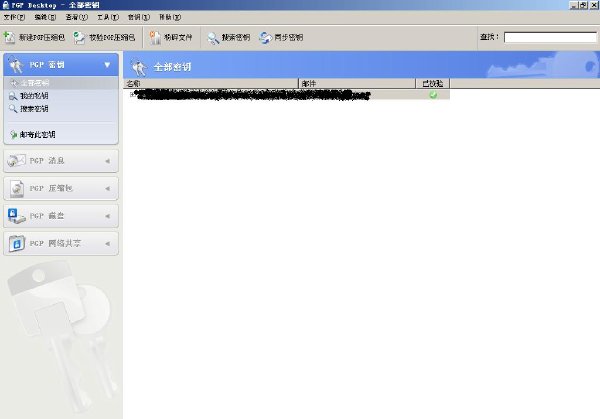Open the 文件(F) menu
Image resolution: width=600 pixels, height=419 pixels.
tap(14, 17)
